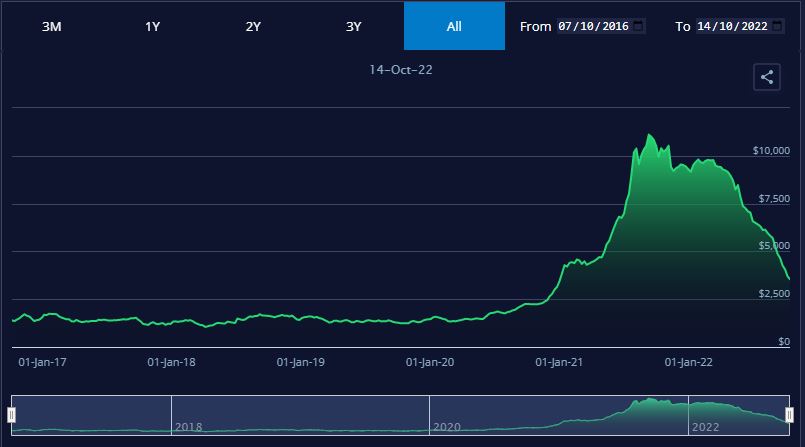Image resolution: width=805 pixels, height=447 pixels.
Task: Select the All range tab
Action: point(454,26)
